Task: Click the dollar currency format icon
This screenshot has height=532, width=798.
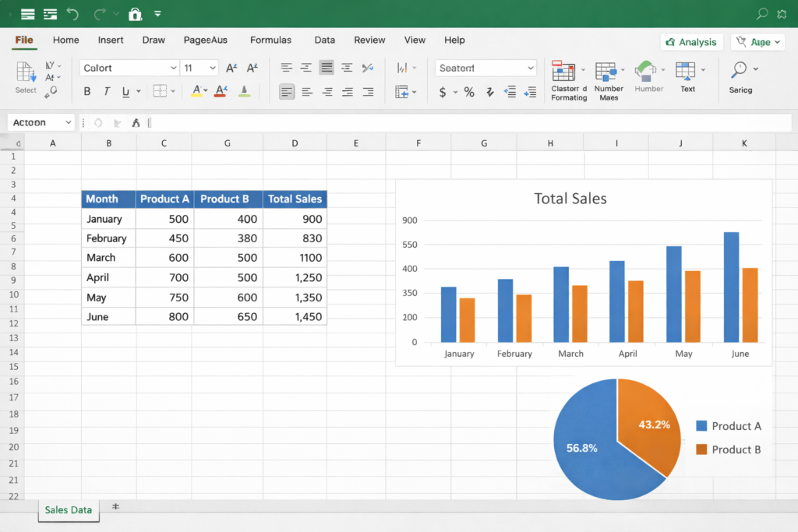Action: [x=443, y=92]
